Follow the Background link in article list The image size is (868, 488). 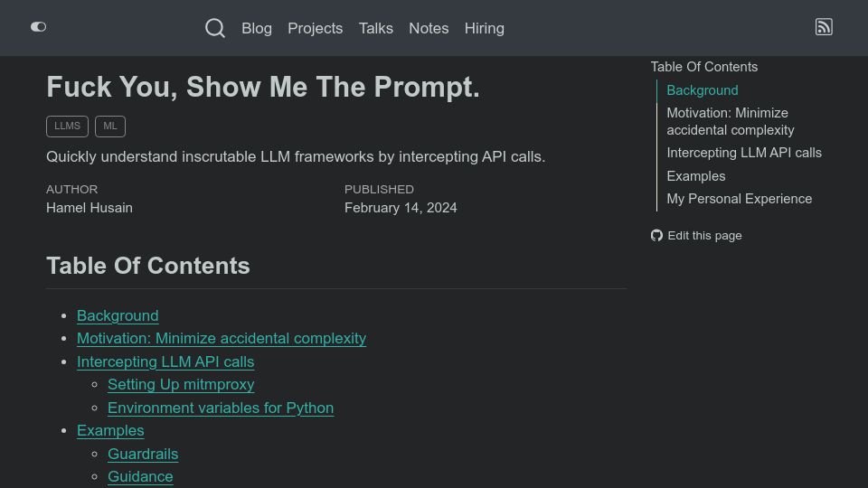tap(118, 315)
